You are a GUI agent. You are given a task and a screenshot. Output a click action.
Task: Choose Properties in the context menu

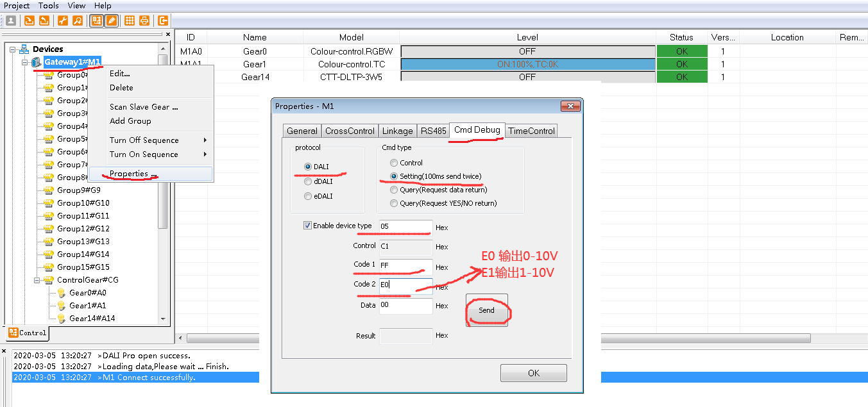point(133,174)
